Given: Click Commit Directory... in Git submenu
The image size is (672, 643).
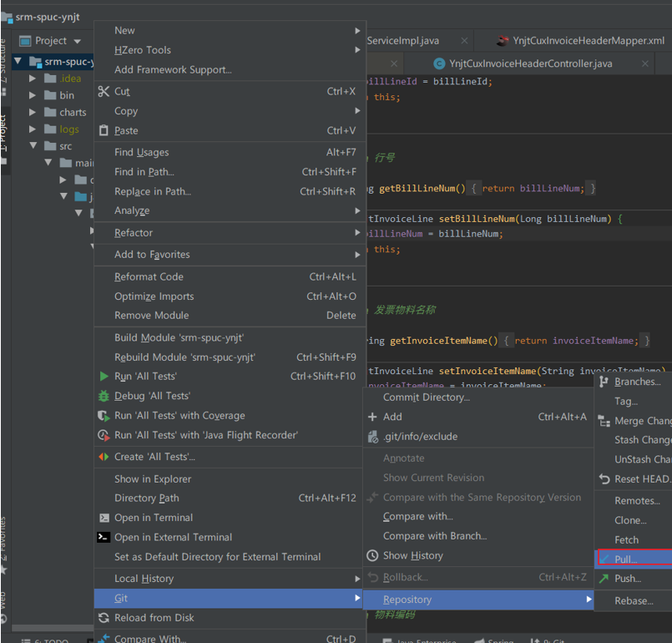Looking at the screenshot, I should (x=426, y=397).
